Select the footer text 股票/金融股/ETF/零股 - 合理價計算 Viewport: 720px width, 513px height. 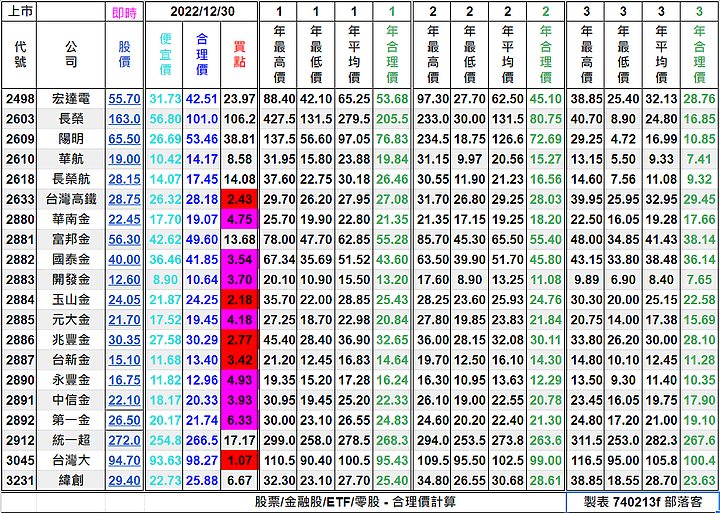[x=355, y=502]
